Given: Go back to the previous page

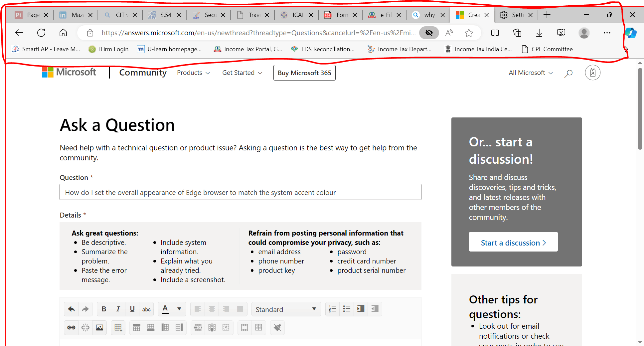Looking at the screenshot, I should [19, 33].
